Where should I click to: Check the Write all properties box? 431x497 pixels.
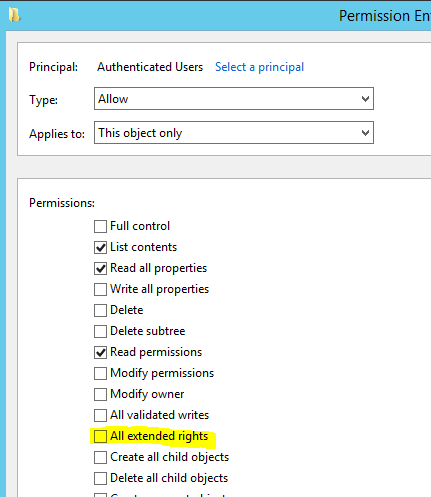coord(100,289)
